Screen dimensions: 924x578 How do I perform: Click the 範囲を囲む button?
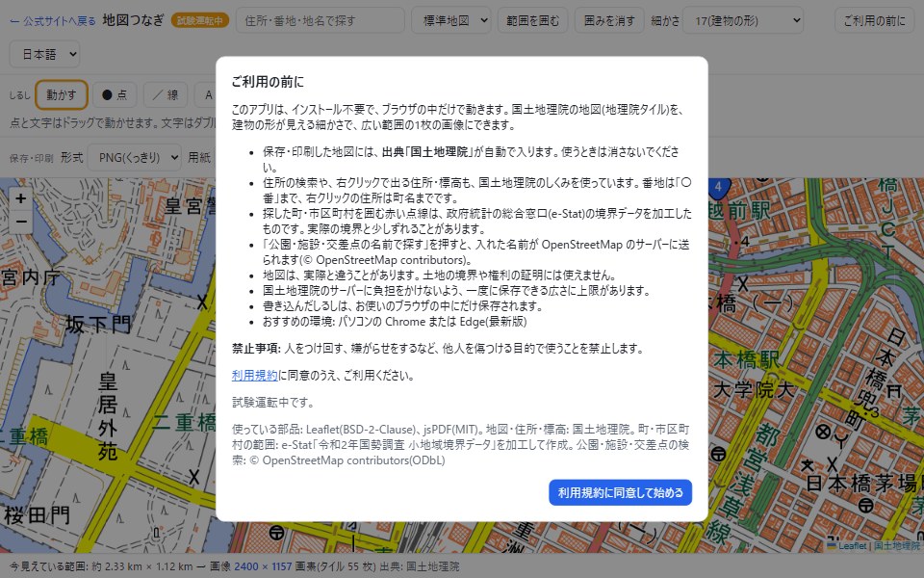point(532,20)
